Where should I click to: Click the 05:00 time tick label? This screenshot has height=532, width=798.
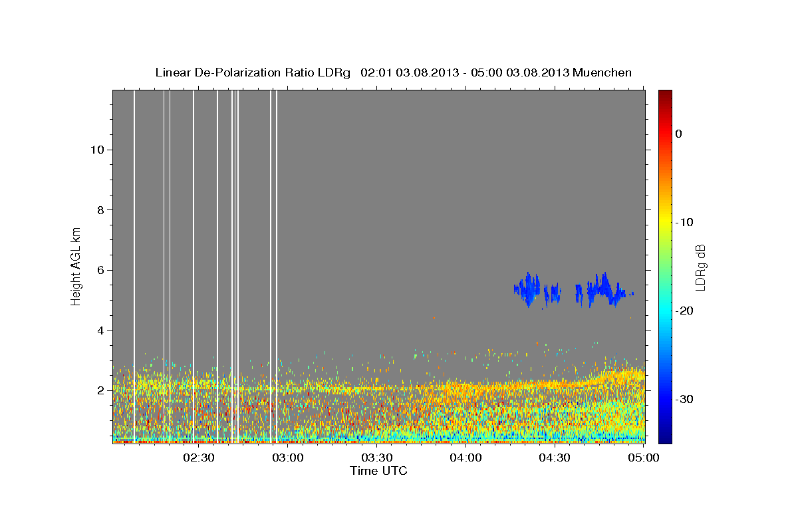tap(643, 458)
